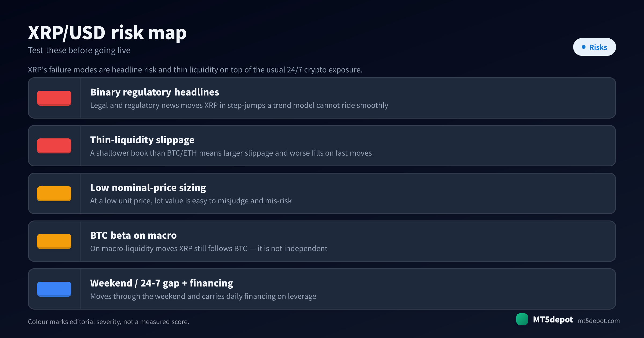Click blue swatch for Weekend 24-7 gap
The height and width of the screenshot is (338, 644).
click(54, 289)
